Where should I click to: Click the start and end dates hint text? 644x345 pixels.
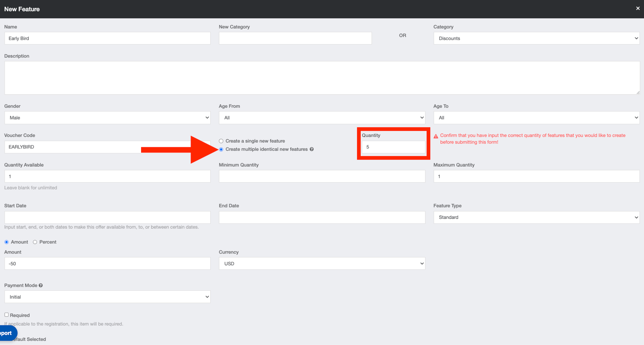(x=102, y=227)
